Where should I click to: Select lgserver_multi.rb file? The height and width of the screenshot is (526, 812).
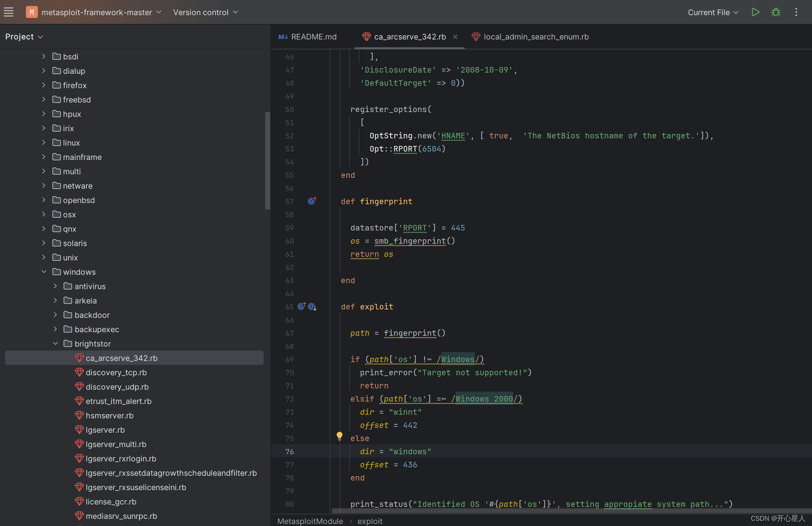click(116, 444)
